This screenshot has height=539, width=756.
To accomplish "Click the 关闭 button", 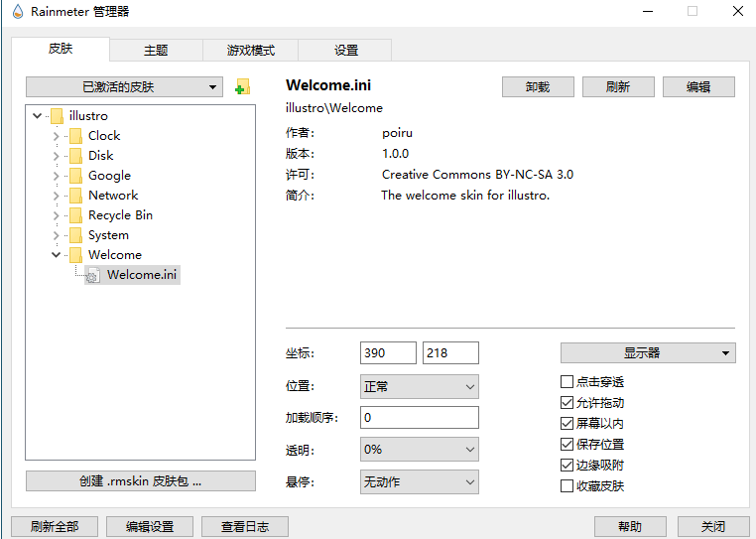I will click(713, 526).
